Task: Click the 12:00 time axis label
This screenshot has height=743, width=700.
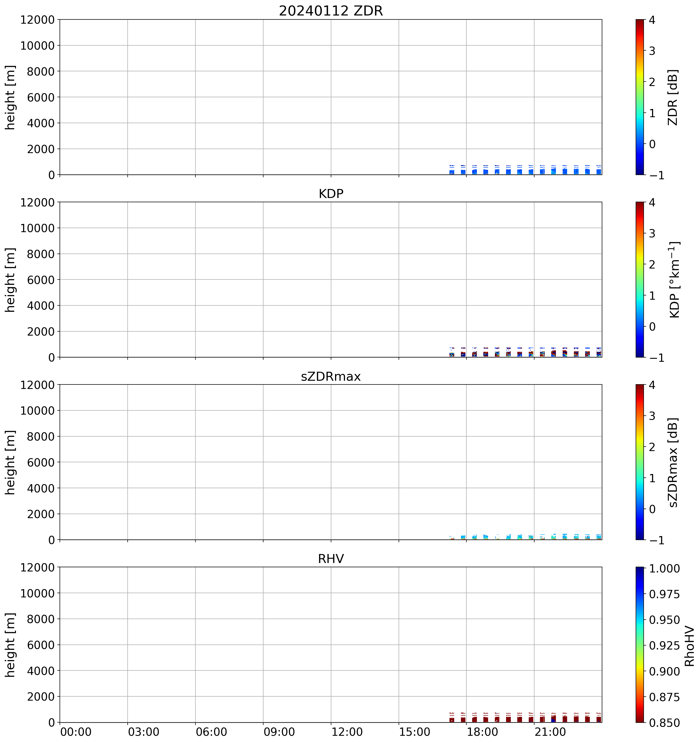Action: pyautogui.click(x=347, y=732)
